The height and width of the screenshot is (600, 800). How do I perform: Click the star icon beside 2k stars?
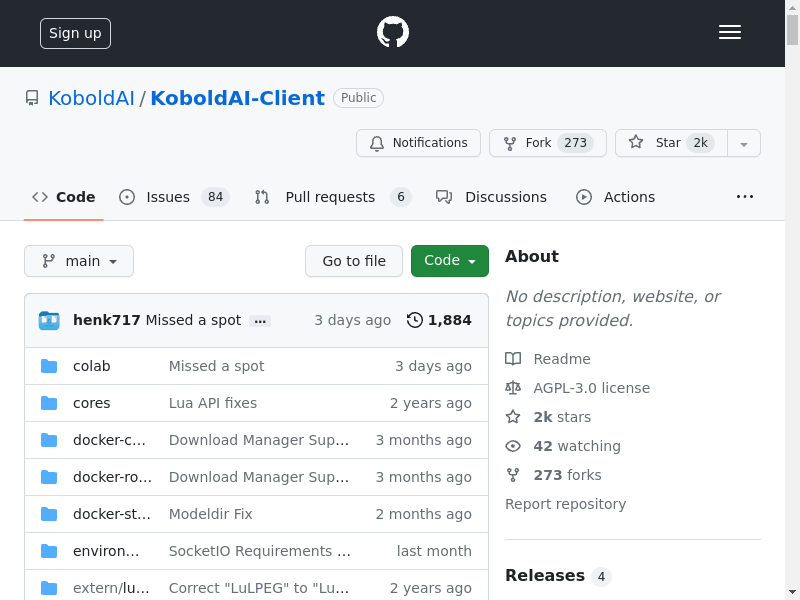513,417
